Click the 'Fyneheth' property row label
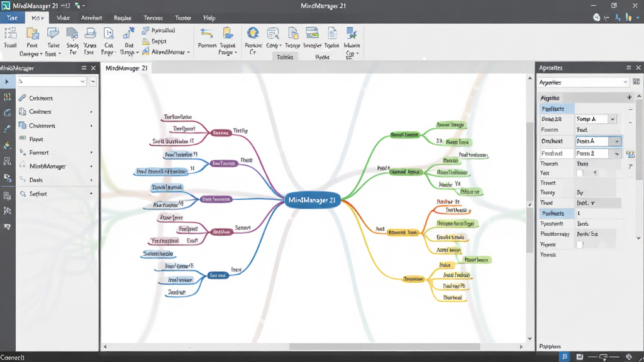The height and width of the screenshot is (362, 644). 552,224
